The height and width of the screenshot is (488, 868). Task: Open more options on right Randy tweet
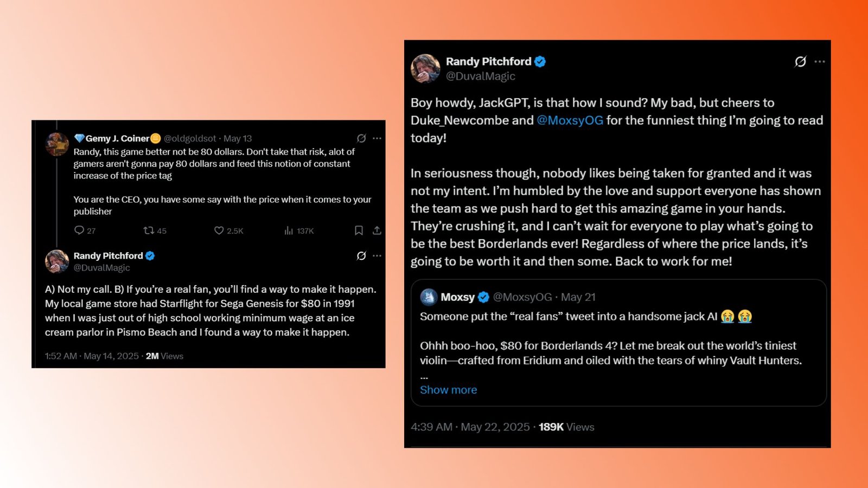pyautogui.click(x=820, y=61)
